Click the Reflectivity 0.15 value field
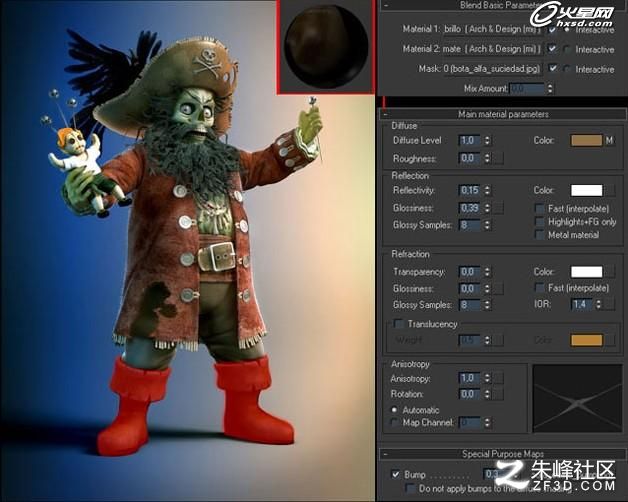This screenshot has height=502, width=628. click(470, 190)
